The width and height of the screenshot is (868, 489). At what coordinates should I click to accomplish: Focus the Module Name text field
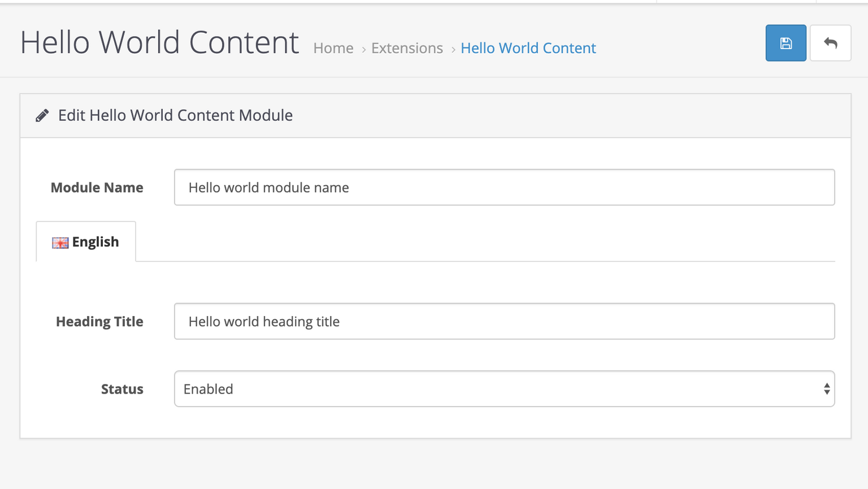point(503,187)
